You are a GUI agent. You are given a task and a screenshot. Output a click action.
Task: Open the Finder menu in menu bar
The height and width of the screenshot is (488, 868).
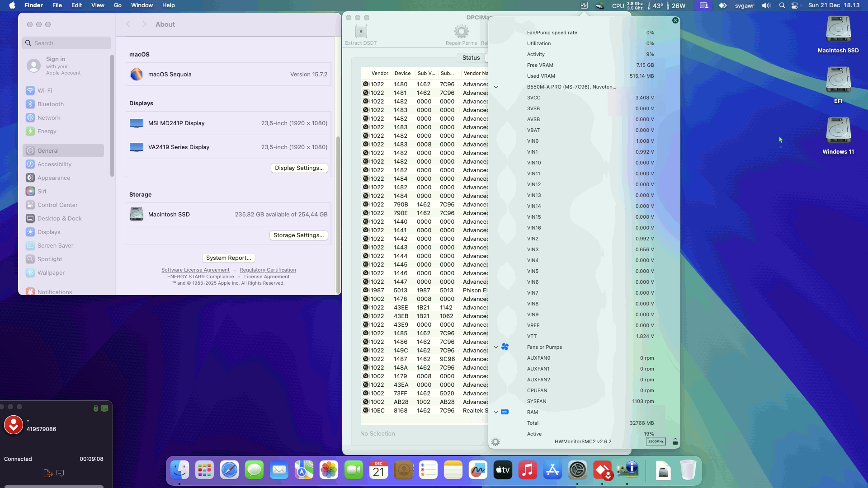tap(33, 5)
